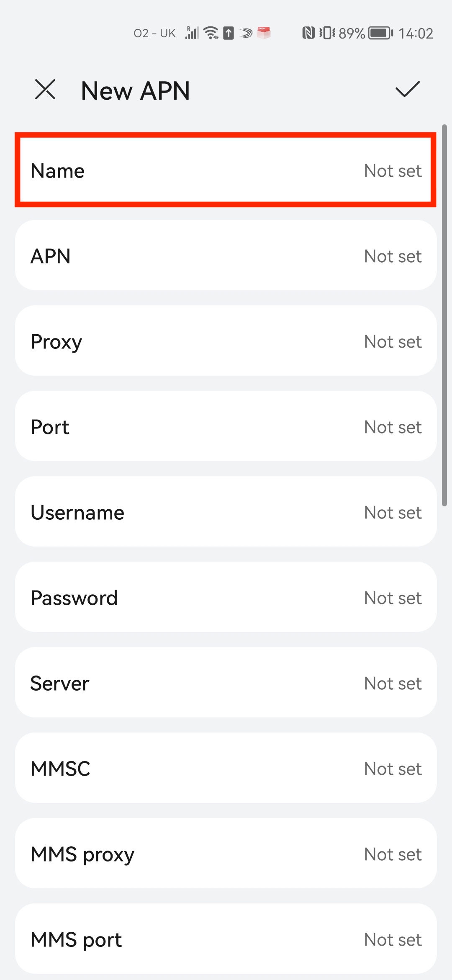Click the vertical scrollbar on the right

[444, 315]
